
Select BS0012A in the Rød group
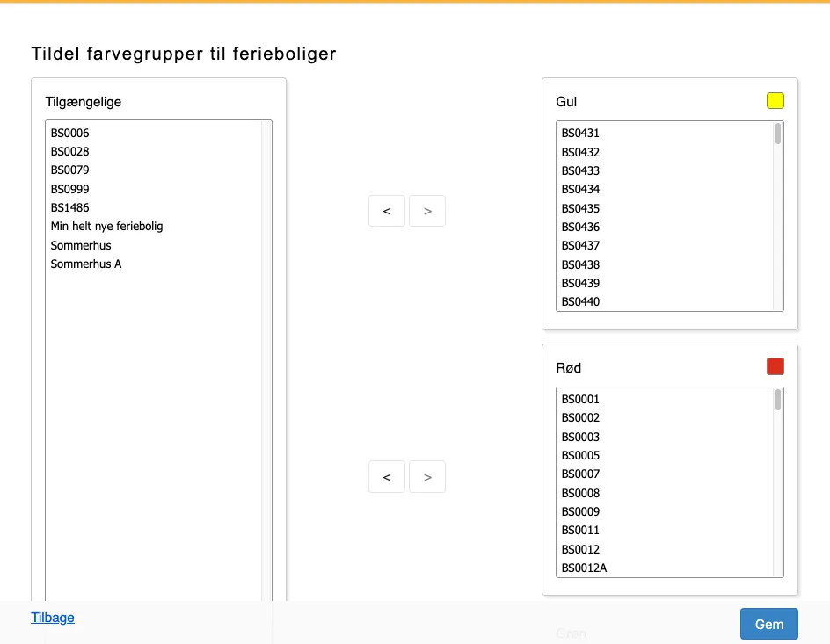(x=585, y=568)
